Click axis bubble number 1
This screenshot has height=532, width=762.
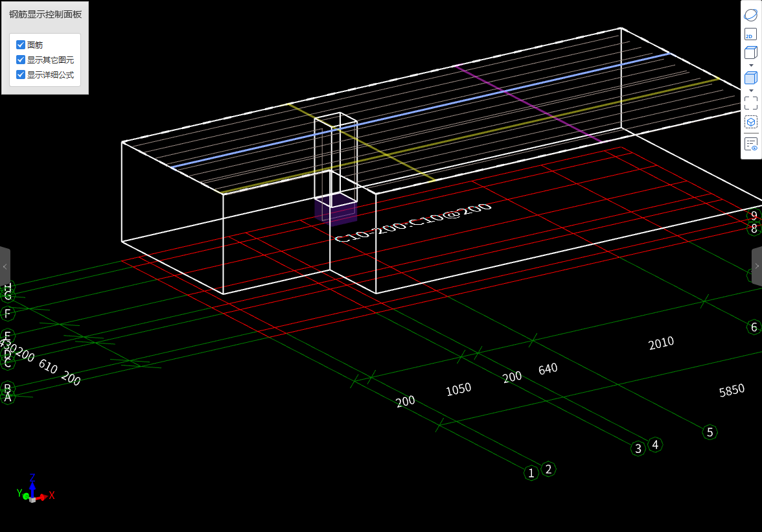point(531,473)
